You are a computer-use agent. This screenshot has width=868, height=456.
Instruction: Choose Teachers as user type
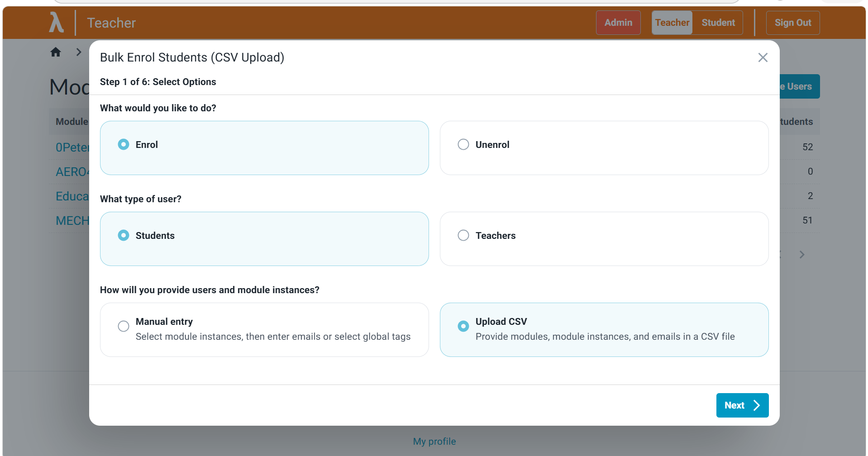tap(604, 239)
